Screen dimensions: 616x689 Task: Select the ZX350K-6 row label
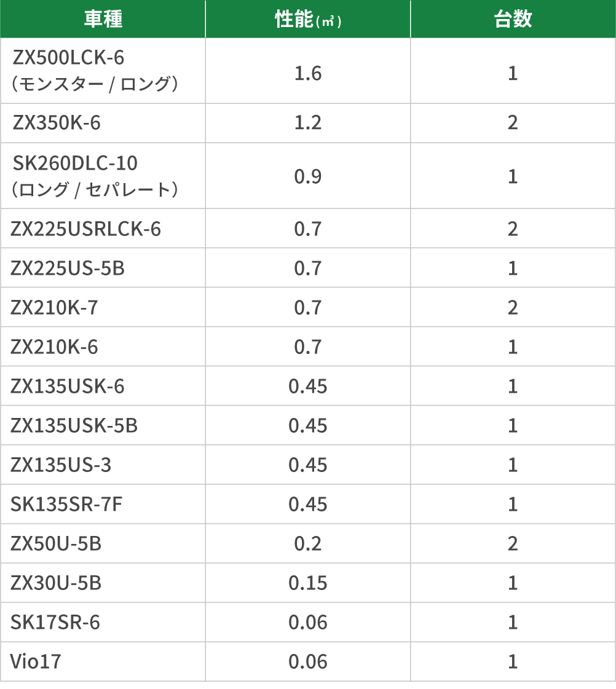pyautogui.click(x=56, y=123)
